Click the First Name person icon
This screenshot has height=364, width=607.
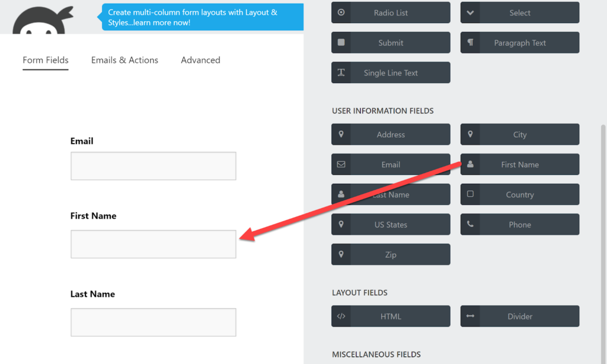(470, 164)
